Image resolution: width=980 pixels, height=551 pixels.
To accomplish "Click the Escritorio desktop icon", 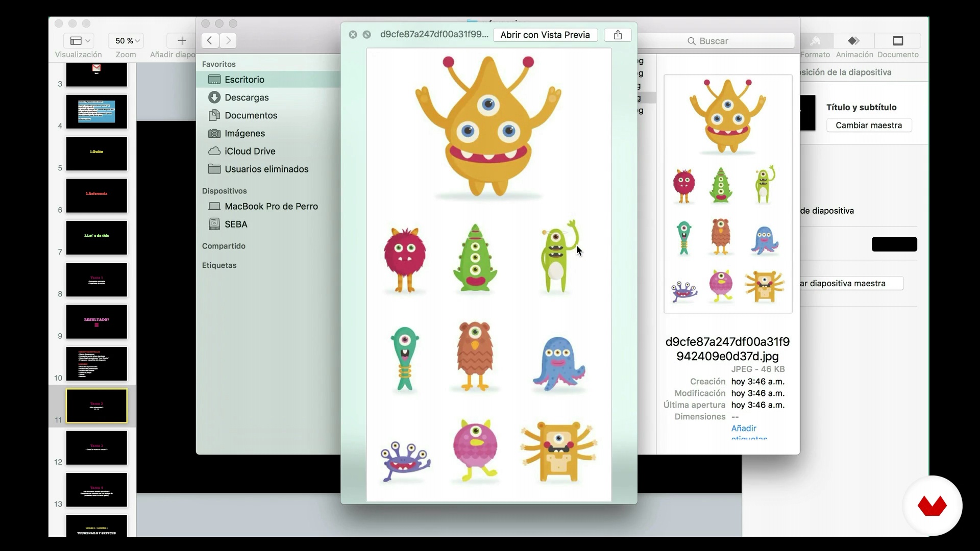I will coord(214,80).
